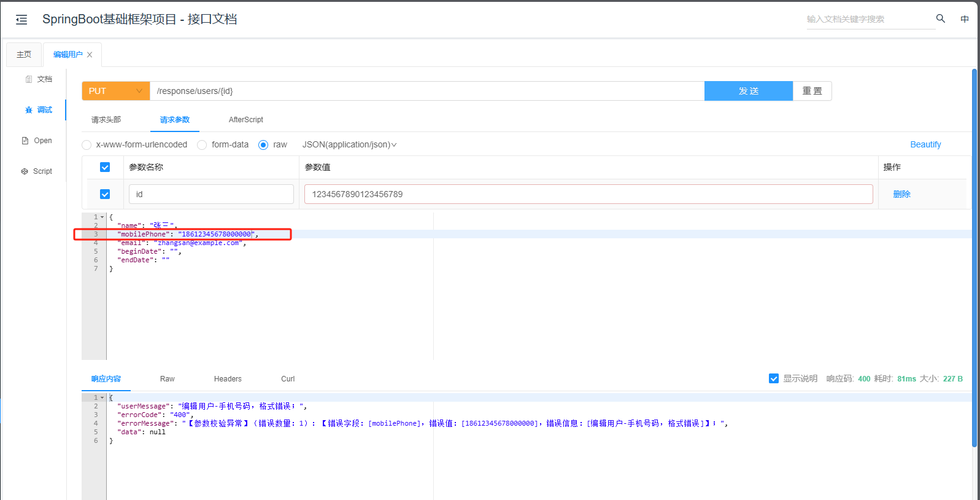
Task: Select form-data radio option
Action: [x=202, y=145]
